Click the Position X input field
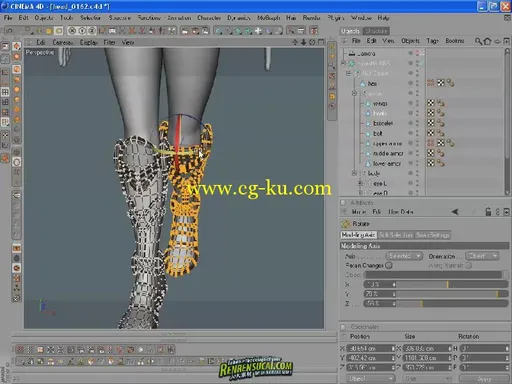Image resolution: width=512 pixels, height=384 pixels. click(371, 349)
